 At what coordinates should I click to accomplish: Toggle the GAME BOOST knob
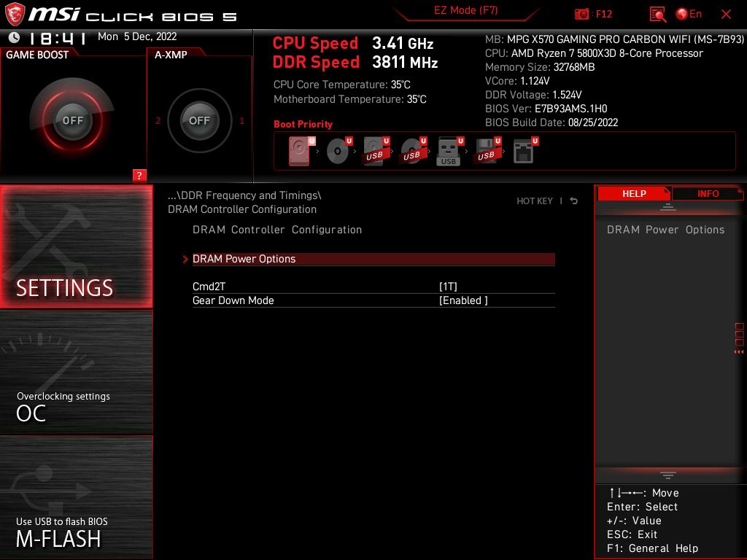(72, 120)
